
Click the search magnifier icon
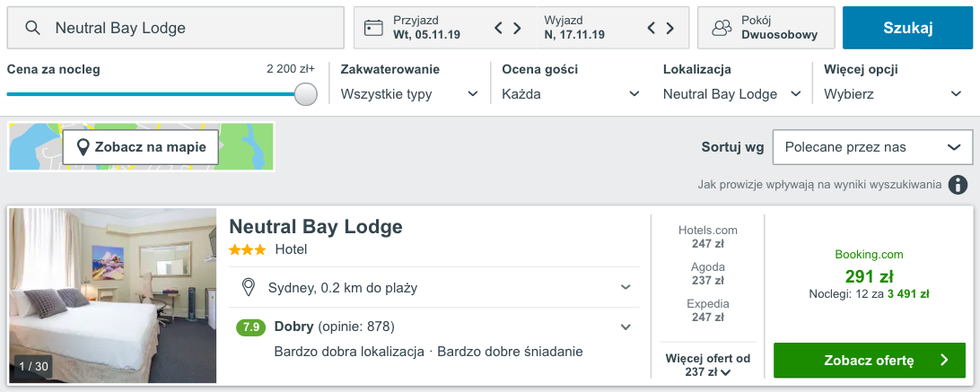click(x=32, y=28)
